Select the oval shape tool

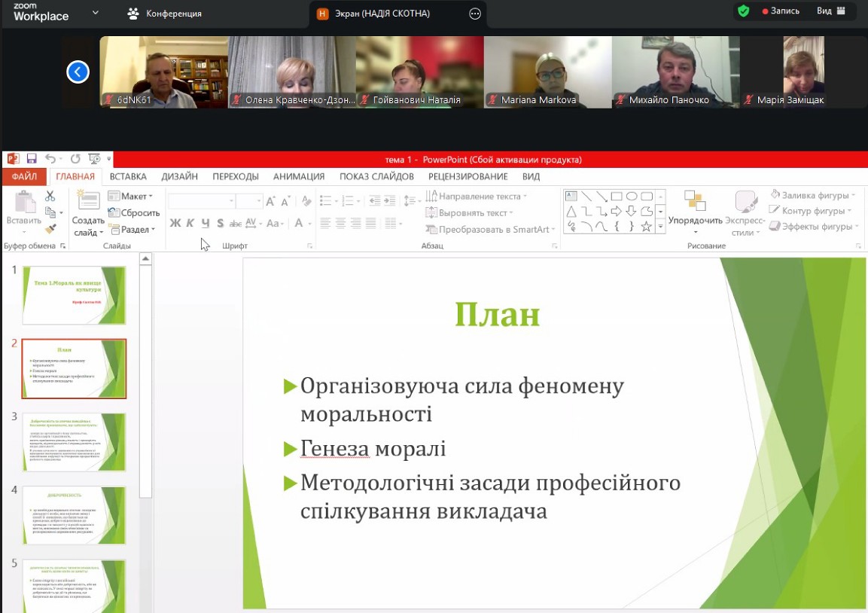pos(632,196)
